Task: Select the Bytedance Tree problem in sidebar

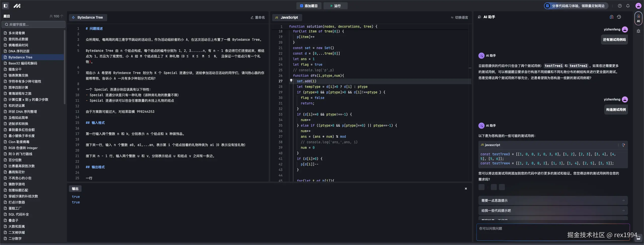Action: click(21, 57)
